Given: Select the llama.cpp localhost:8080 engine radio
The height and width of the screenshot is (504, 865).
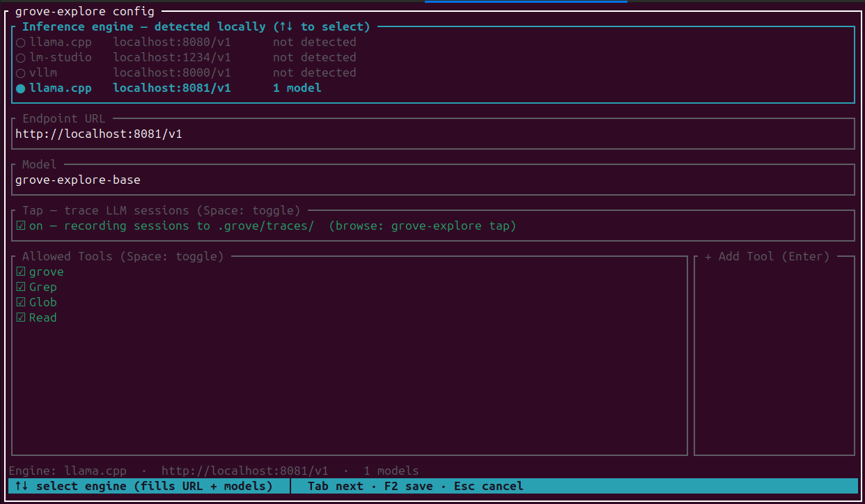Looking at the screenshot, I should pyautogui.click(x=21, y=42).
